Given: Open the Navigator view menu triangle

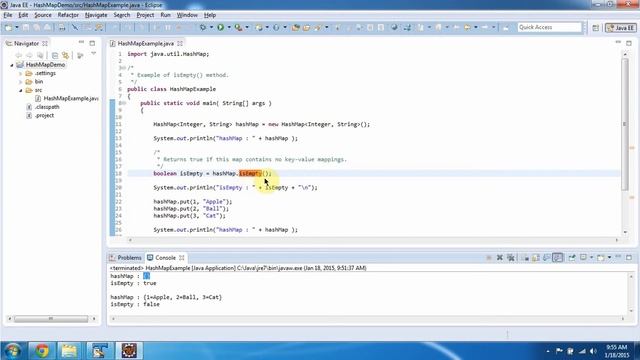Looking at the screenshot, I should (93, 54).
